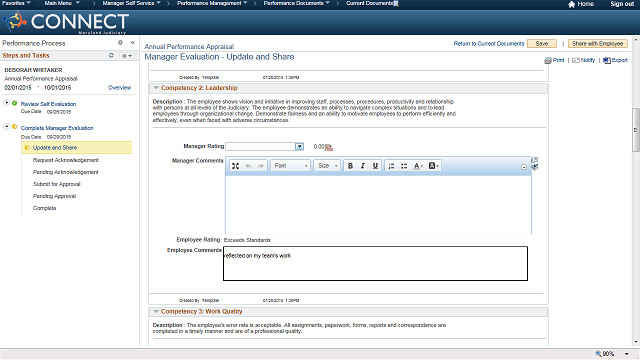Collapse the Competency 3: Work Quality section
Viewport: 640px width, 360px height.
156,311
